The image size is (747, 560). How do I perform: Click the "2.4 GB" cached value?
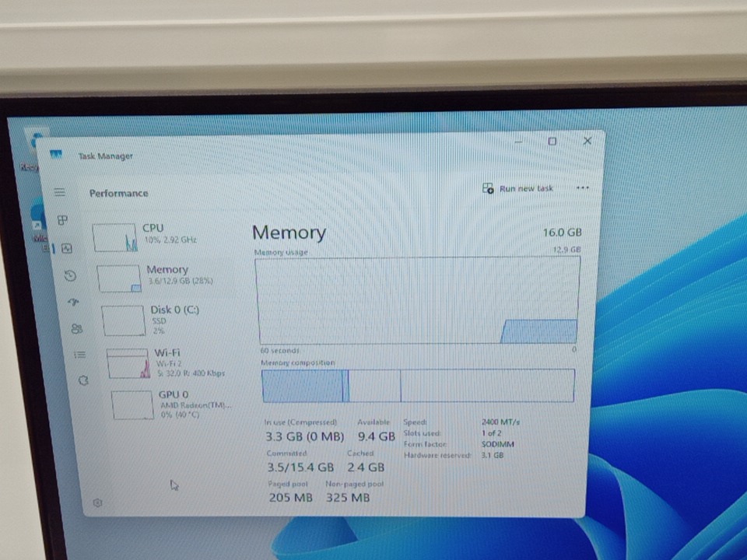tap(366, 467)
